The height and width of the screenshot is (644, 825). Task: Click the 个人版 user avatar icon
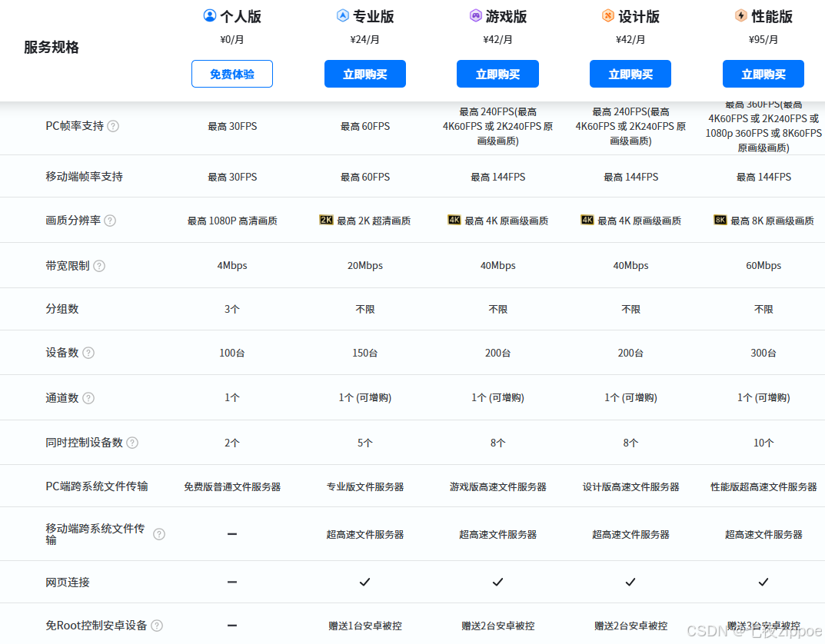(209, 16)
